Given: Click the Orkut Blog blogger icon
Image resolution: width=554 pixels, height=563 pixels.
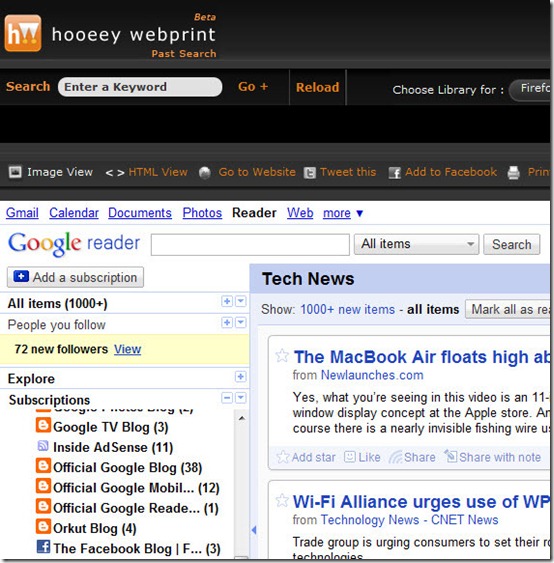Looking at the screenshot, I should click(43, 527).
